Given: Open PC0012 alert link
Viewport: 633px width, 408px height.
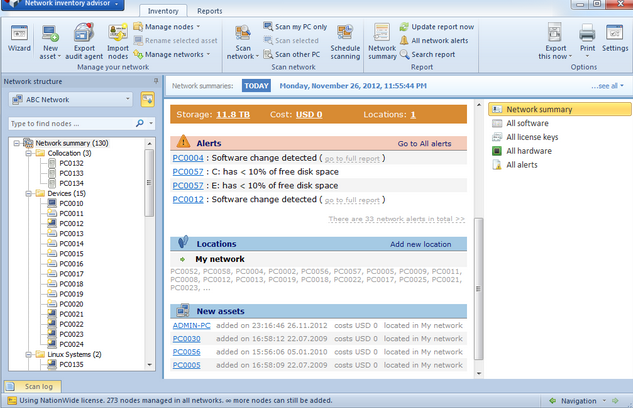Looking at the screenshot, I should (x=188, y=200).
